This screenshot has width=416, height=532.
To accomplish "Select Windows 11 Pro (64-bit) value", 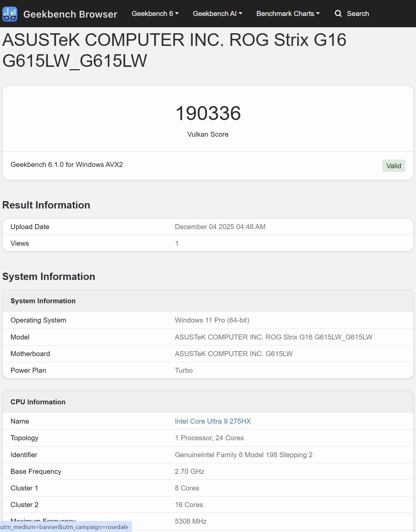I will 212,320.
